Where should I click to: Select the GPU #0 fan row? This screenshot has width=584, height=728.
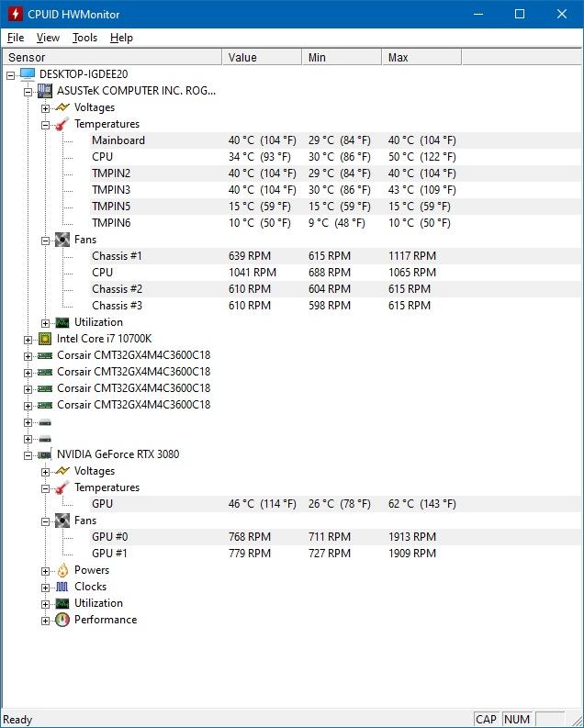click(336, 537)
